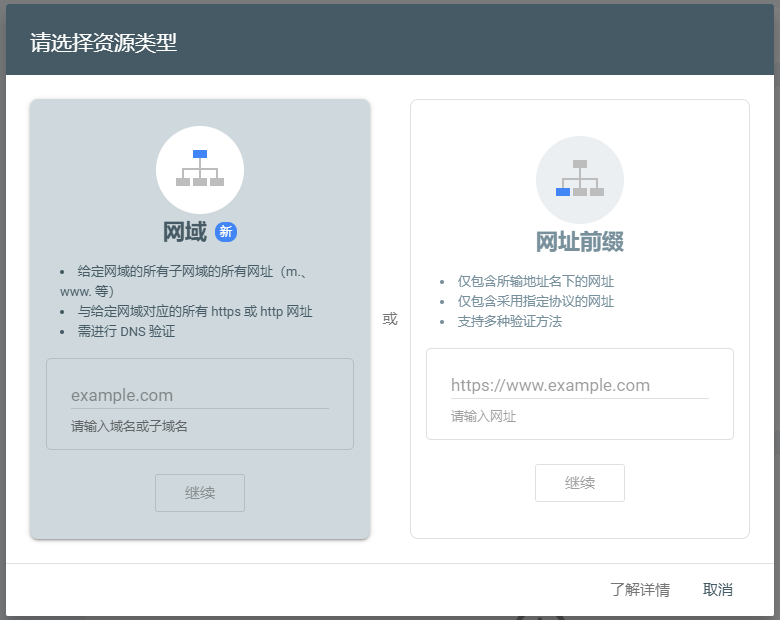Click 继续 button in the 网域 card
The image size is (780, 620).
coord(200,493)
